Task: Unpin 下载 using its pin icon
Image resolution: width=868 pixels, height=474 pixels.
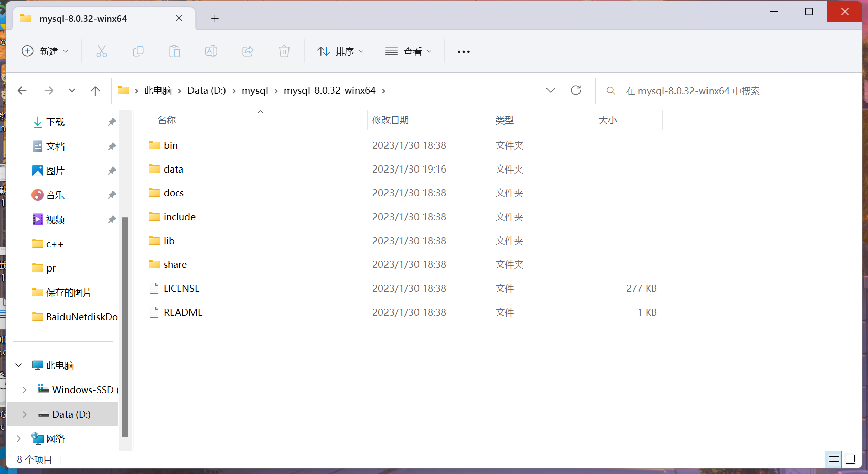Action: point(112,122)
